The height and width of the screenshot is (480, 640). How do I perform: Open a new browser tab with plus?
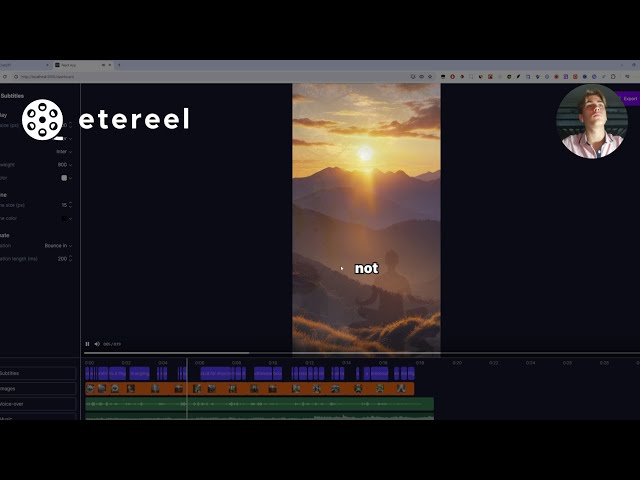(119, 65)
